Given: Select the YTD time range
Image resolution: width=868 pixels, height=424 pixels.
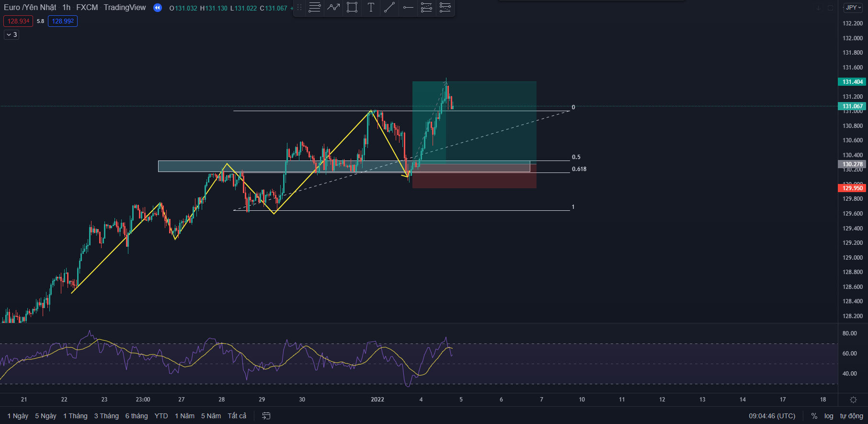Looking at the screenshot, I should [x=161, y=416].
